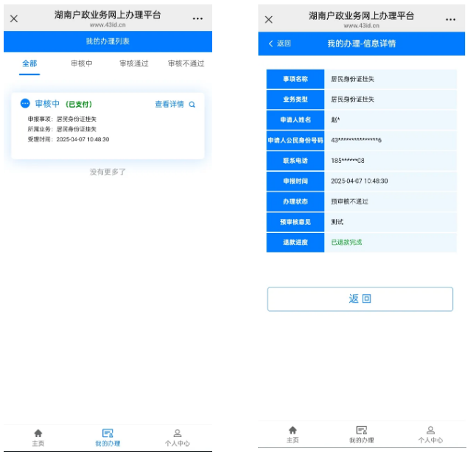The height and width of the screenshot is (457, 476).
Task: Click the green 已退款完成 refund status text
Action: 346,243
